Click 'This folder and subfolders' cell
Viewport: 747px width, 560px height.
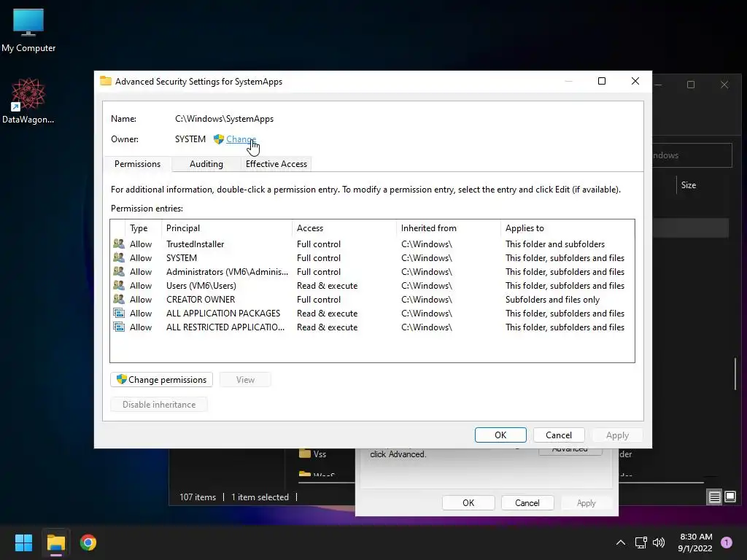[555, 244]
